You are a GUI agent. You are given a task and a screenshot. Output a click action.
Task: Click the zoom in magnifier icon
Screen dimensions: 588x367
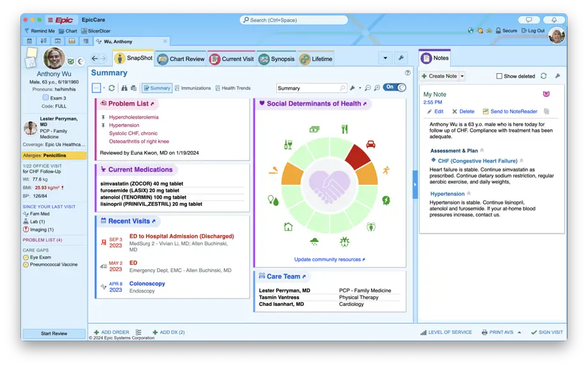pyautogui.click(x=377, y=88)
